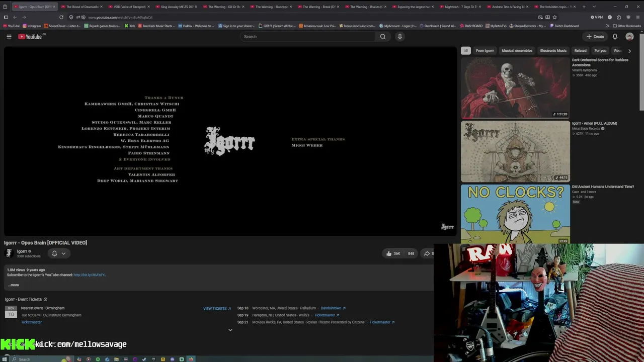Expand the subscription notification dropdown chevron
Screen dimensions: 644x362
(x=63, y=253)
